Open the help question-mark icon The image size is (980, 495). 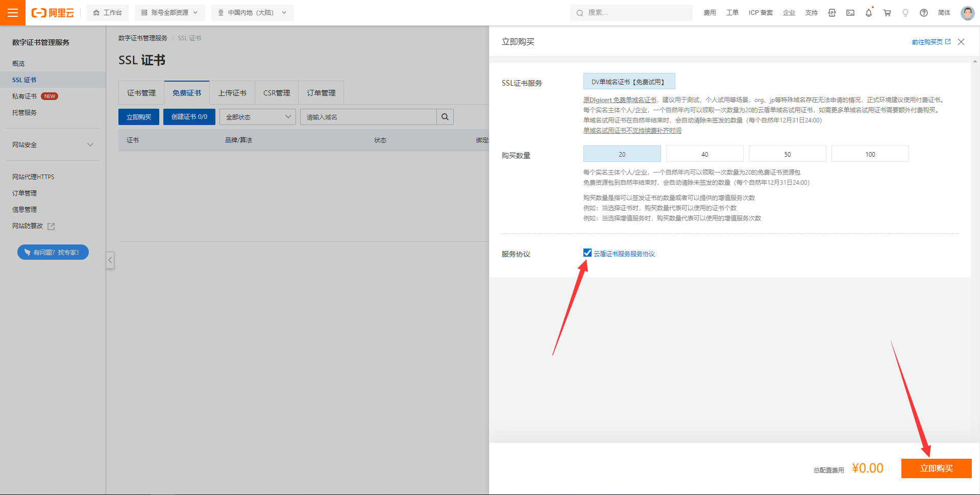coord(924,13)
